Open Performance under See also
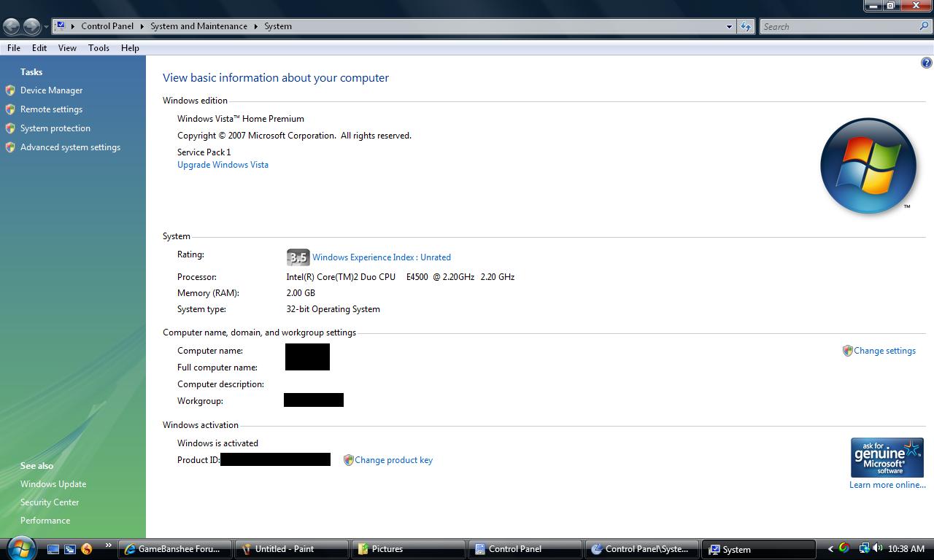 [x=45, y=521]
